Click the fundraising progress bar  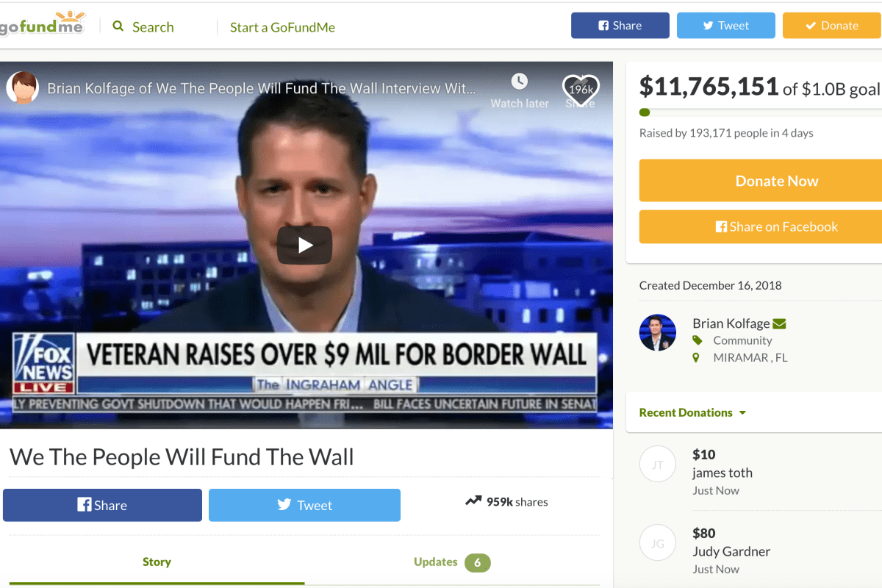coord(761,112)
